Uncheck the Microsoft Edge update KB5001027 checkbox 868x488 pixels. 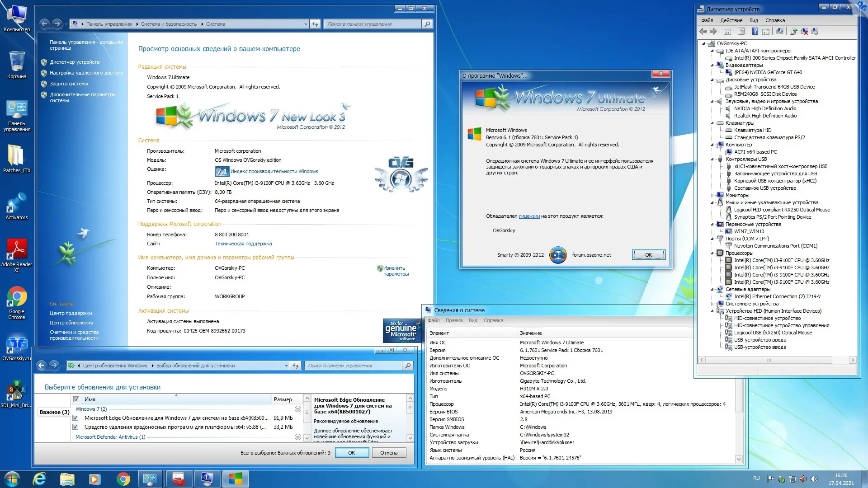point(75,418)
